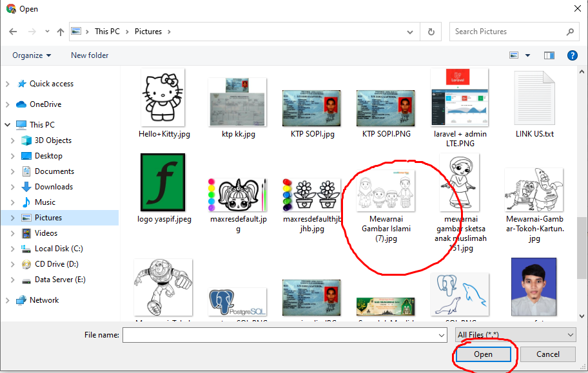Select the logo yaspif.jpeg thumbnail
The width and height of the screenshot is (588, 373).
[162, 182]
